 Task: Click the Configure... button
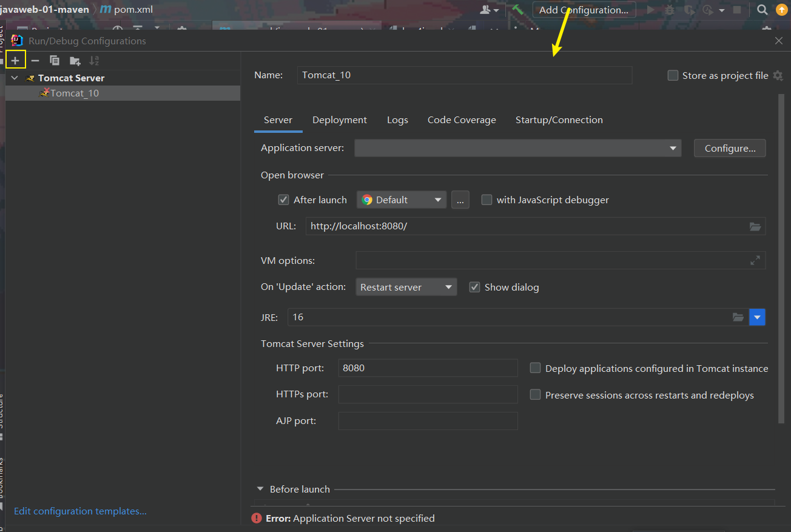point(730,148)
